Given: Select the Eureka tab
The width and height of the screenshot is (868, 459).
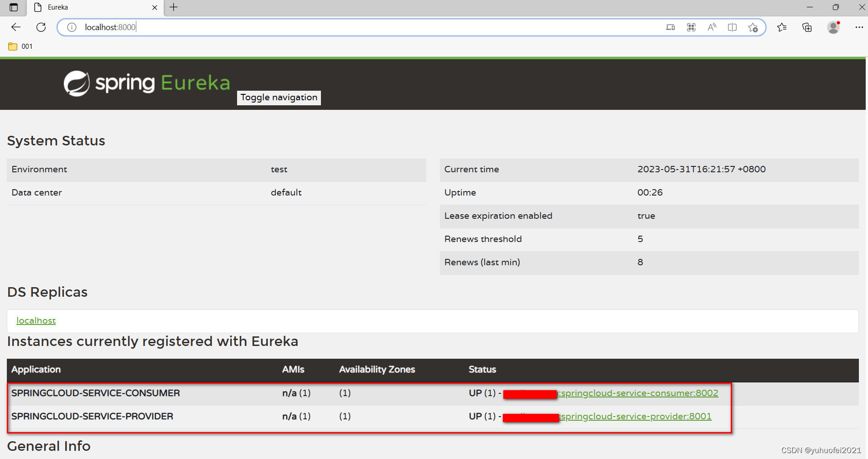Looking at the screenshot, I should click(96, 7).
